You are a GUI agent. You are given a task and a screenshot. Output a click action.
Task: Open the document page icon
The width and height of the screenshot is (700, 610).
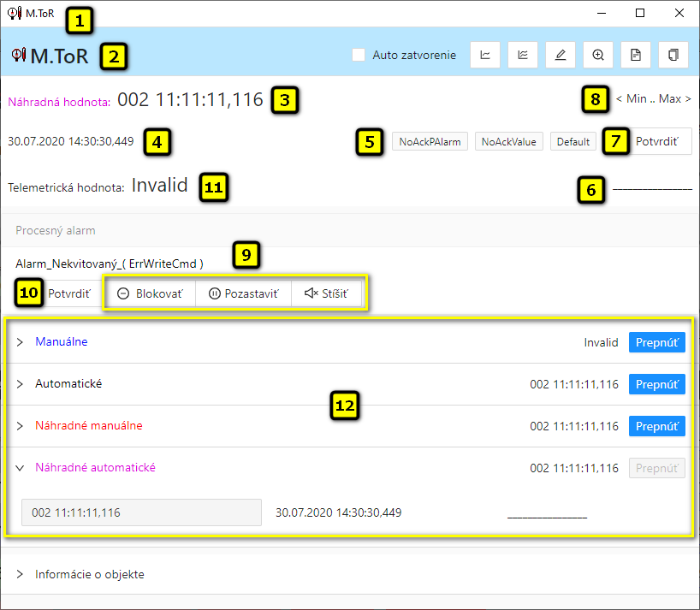pyautogui.click(x=636, y=55)
